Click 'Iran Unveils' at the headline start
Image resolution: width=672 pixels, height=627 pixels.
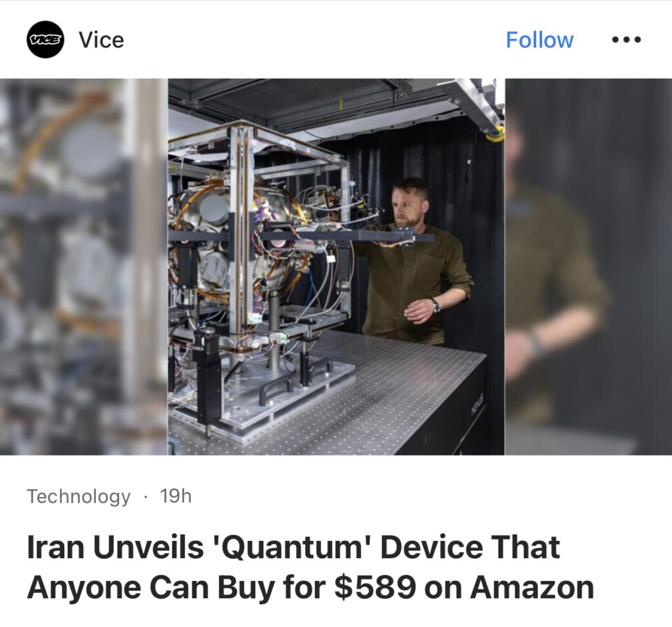pyautogui.click(x=115, y=548)
